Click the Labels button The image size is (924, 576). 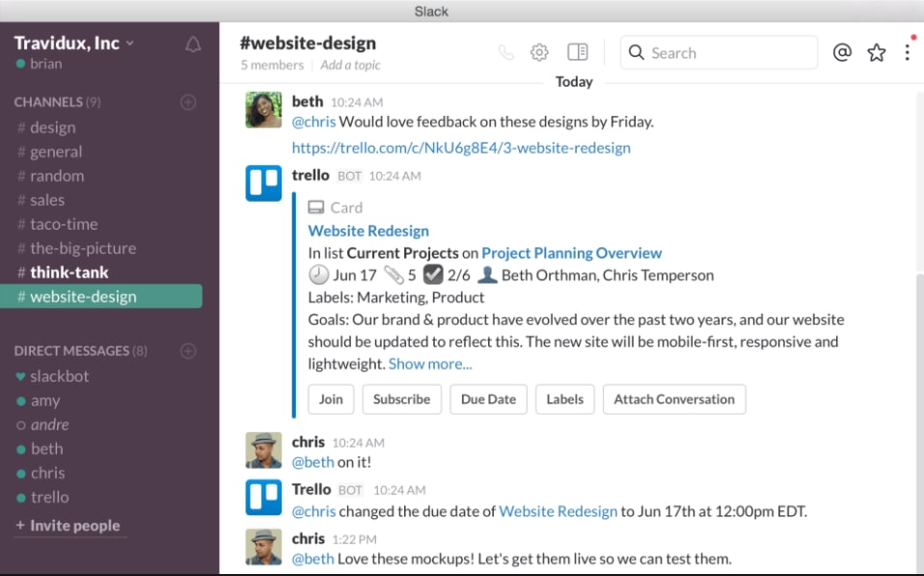point(564,399)
